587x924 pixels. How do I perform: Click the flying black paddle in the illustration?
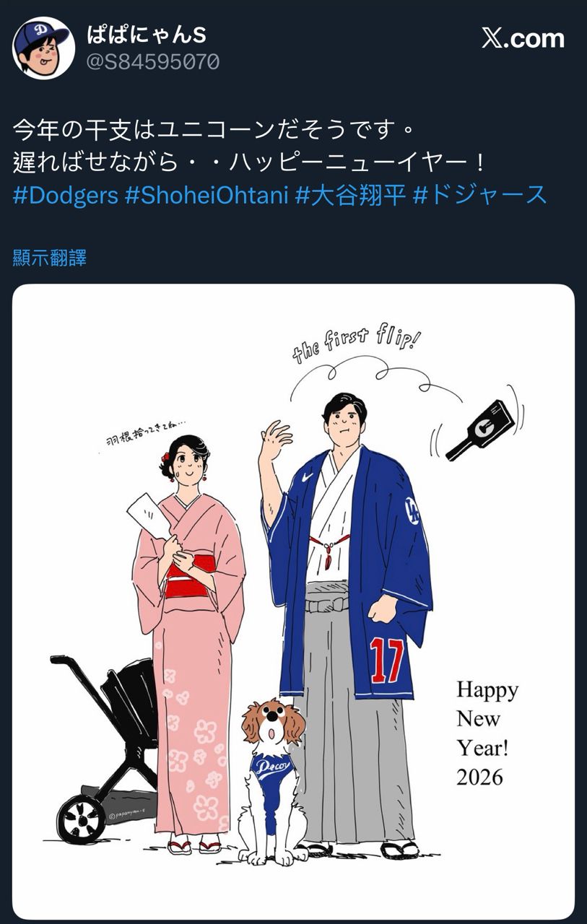point(479,429)
